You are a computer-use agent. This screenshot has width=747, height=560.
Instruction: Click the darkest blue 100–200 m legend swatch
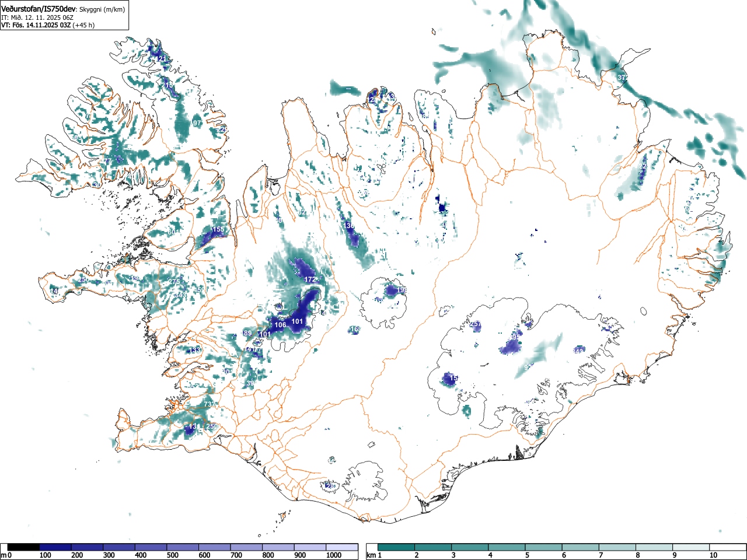[x=55, y=547]
